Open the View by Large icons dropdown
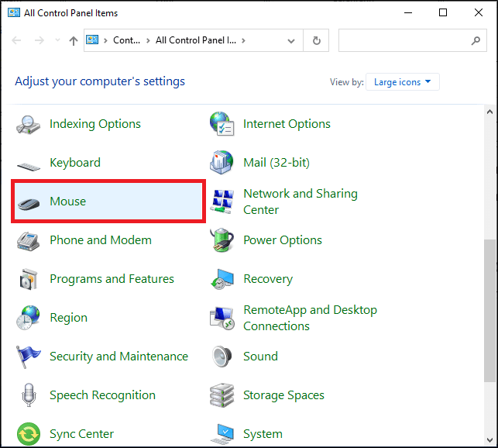 (403, 82)
